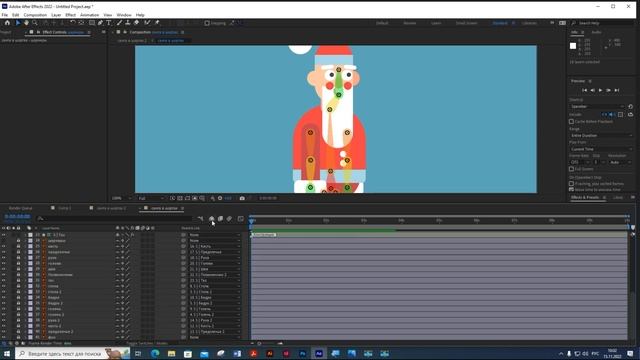The image size is (640, 360).
Task: Switch to the Audio tab beside Info
Action: click(596, 32)
